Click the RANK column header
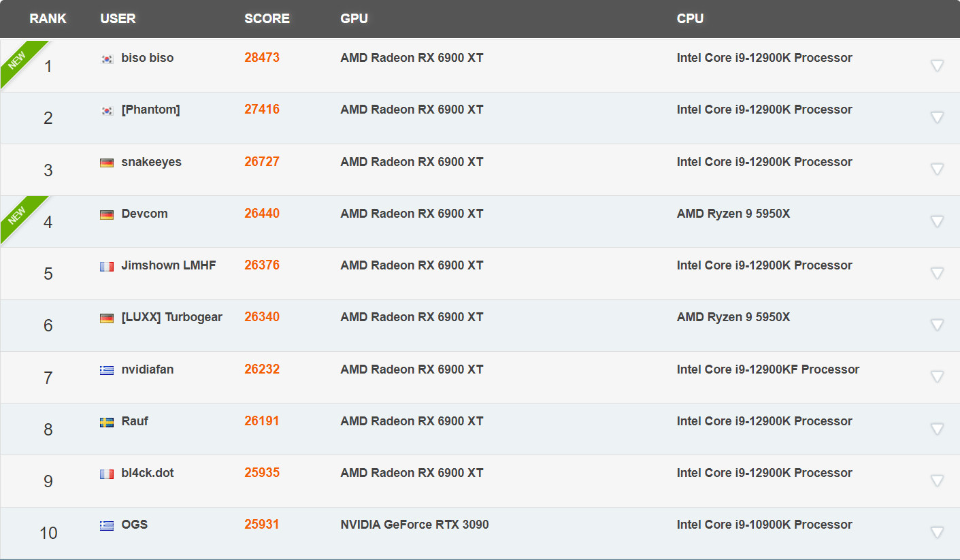 click(x=48, y=18)
